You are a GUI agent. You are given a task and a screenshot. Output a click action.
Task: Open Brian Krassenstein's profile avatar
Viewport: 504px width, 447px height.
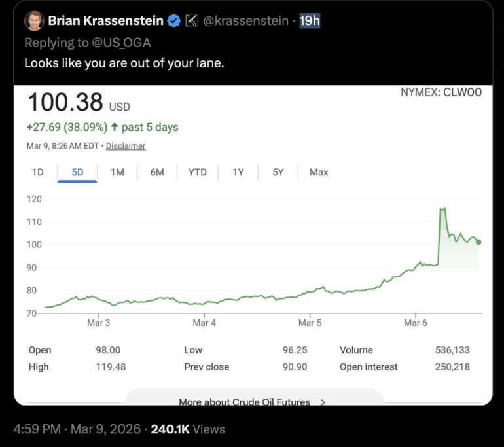(x=35, y=21)
